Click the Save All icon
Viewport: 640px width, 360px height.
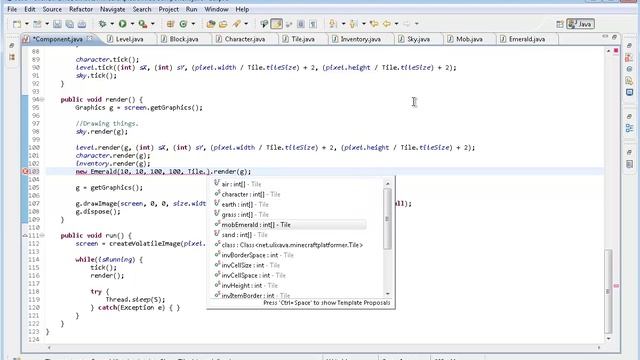coord(70,24)
